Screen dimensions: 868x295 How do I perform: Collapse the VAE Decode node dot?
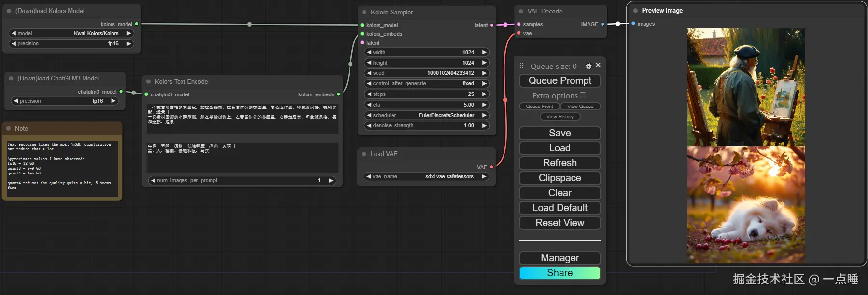(x=521, y=11)
